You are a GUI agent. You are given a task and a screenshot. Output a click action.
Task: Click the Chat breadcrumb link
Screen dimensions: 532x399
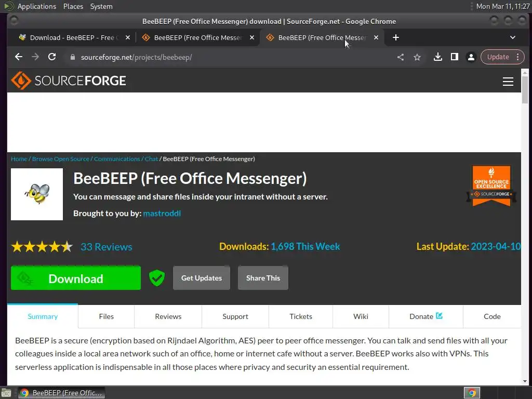pos(151,159)
